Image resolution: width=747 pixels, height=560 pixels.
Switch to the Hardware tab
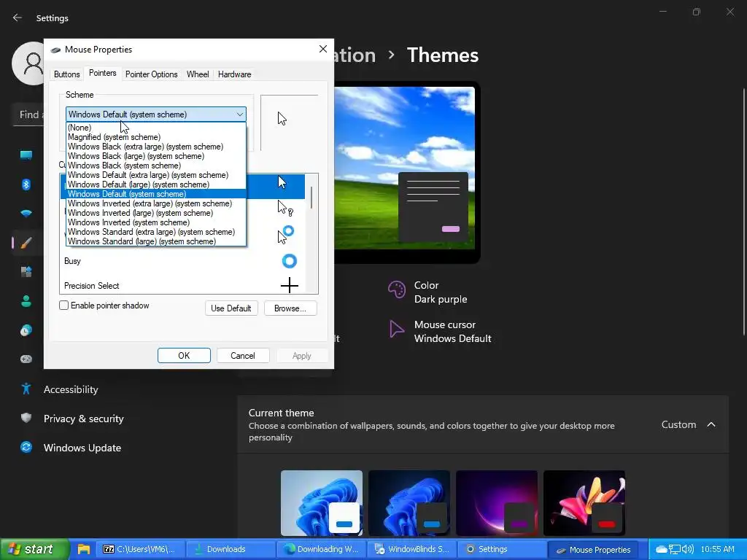click(x=234, y=74)
